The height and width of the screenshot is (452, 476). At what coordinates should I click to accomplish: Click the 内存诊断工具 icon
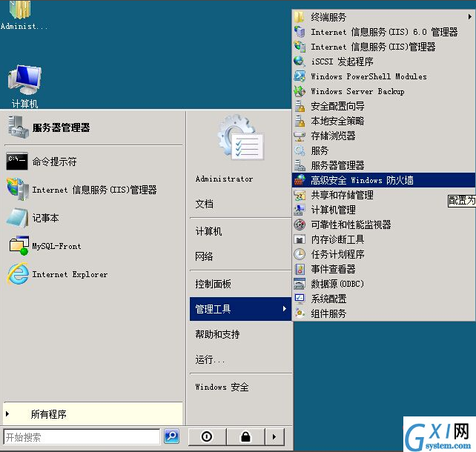300,239
